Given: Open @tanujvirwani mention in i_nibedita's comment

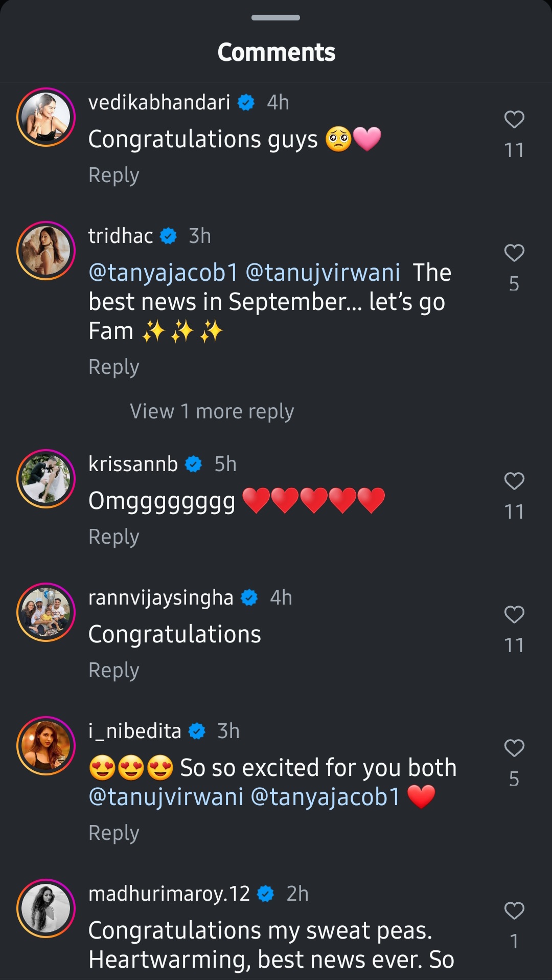Looking at the screenshot, I should (166, 797).
